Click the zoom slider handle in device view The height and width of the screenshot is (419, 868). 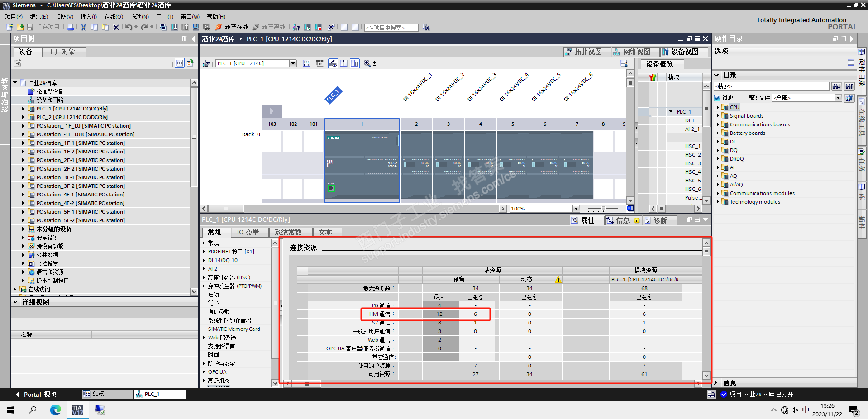(603, 209)
